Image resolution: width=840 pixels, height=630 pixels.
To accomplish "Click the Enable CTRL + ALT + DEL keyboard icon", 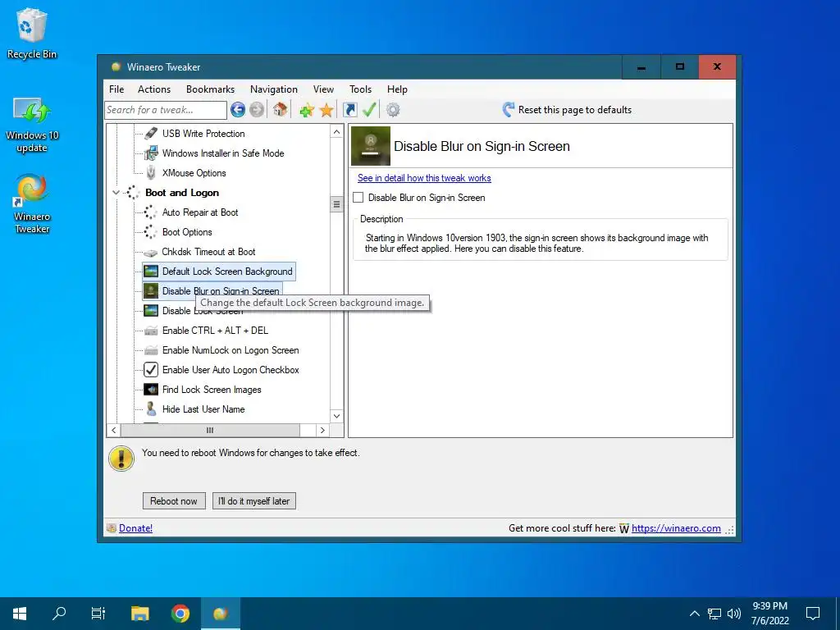I will click(151, 331).
